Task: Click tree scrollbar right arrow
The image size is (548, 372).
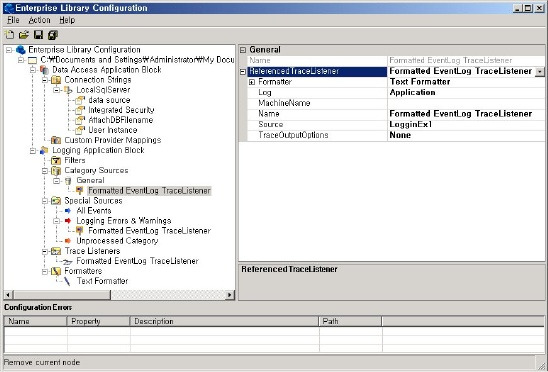Action: (230, 295)
